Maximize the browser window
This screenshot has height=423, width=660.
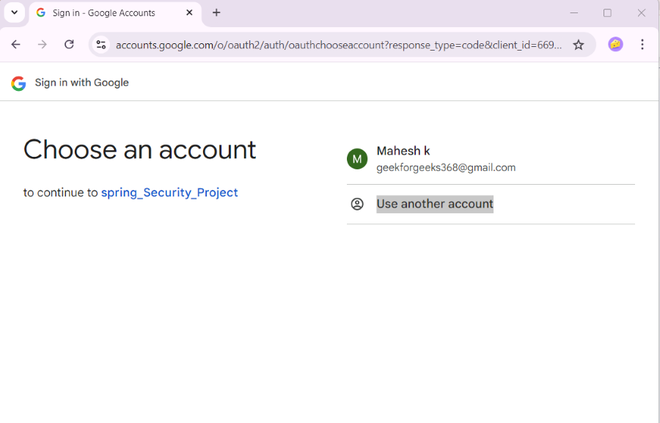coord(607,13)
